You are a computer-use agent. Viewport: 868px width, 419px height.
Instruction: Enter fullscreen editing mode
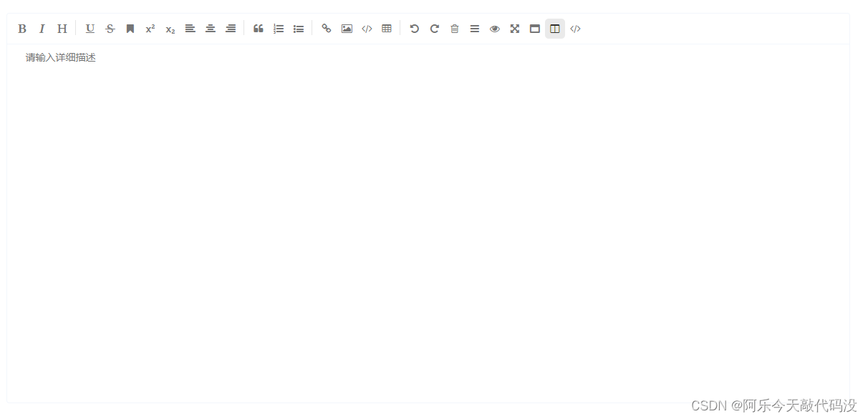515,29
